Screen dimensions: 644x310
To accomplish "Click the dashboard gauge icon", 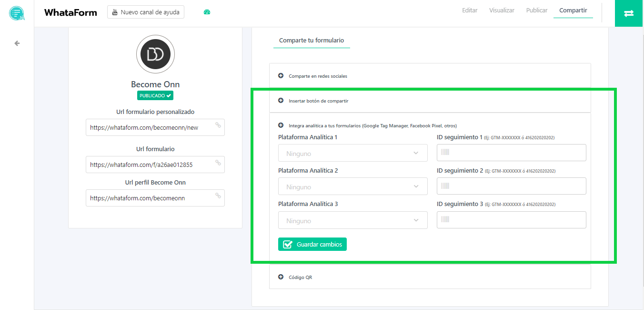I will coord(207,12).
